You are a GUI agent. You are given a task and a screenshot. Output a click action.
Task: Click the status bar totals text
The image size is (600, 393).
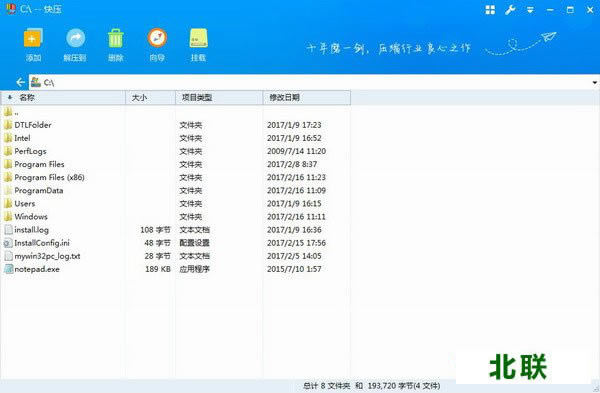371,386
